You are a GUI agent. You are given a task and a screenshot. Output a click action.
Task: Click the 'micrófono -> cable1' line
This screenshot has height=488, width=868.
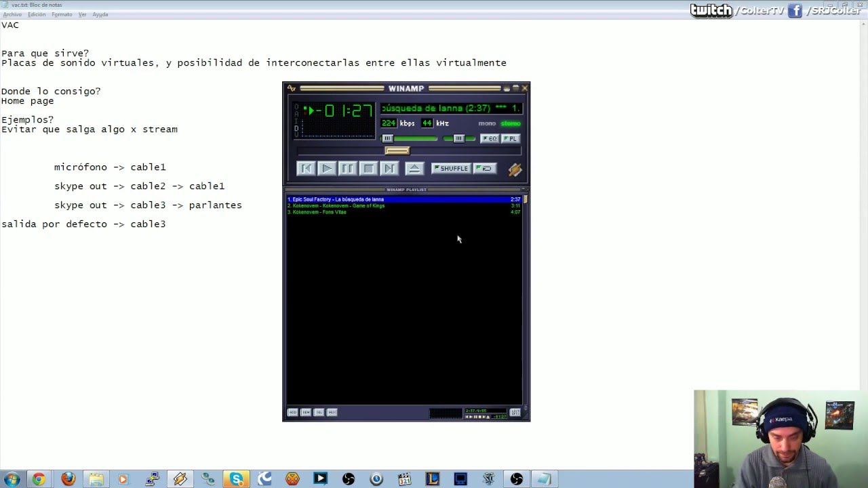click(x=110, y=167)
